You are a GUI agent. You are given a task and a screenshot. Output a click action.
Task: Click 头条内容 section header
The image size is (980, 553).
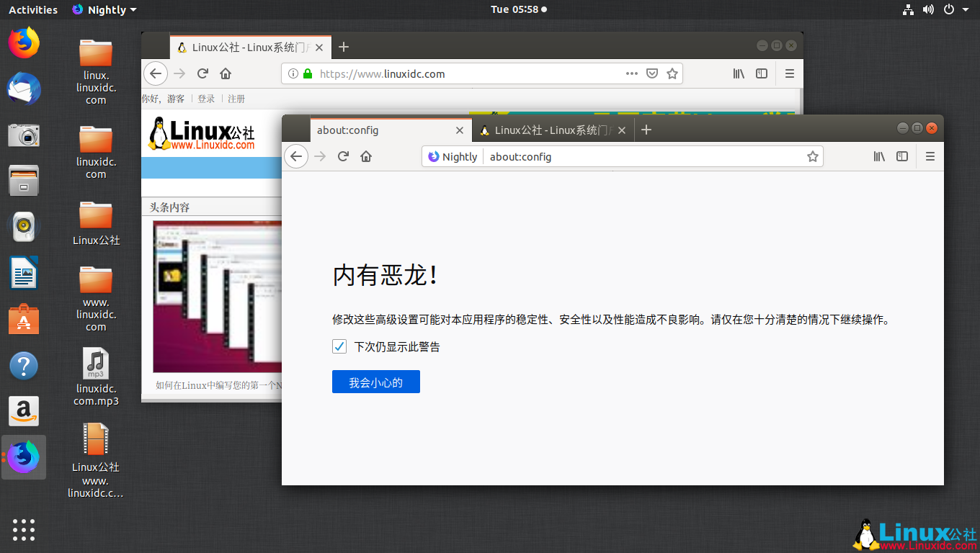click(170, 207)
